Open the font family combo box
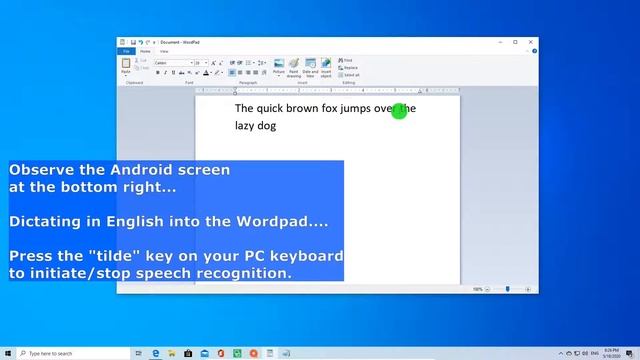The width and height of the screenshot is (640, 360). 174,63
